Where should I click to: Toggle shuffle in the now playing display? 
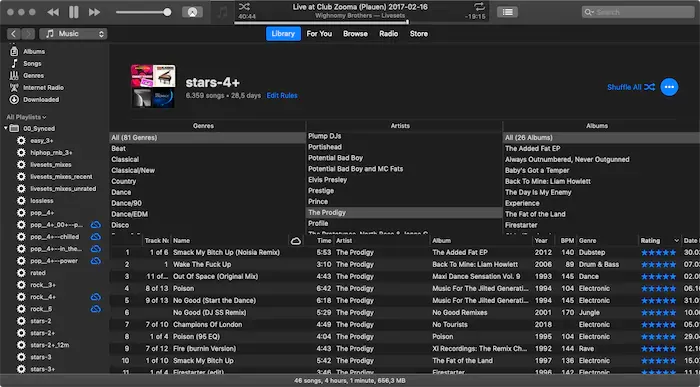point(244,6)
